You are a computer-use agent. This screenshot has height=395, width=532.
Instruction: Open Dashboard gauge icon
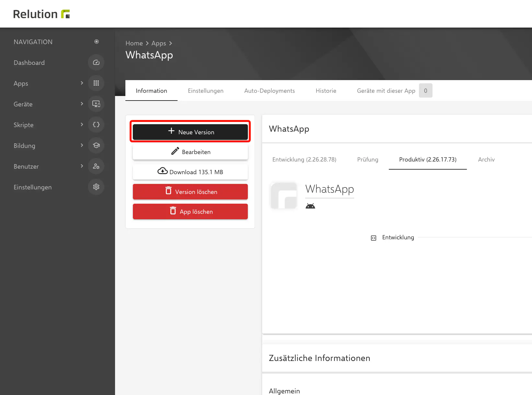click(x=96, y=63)
